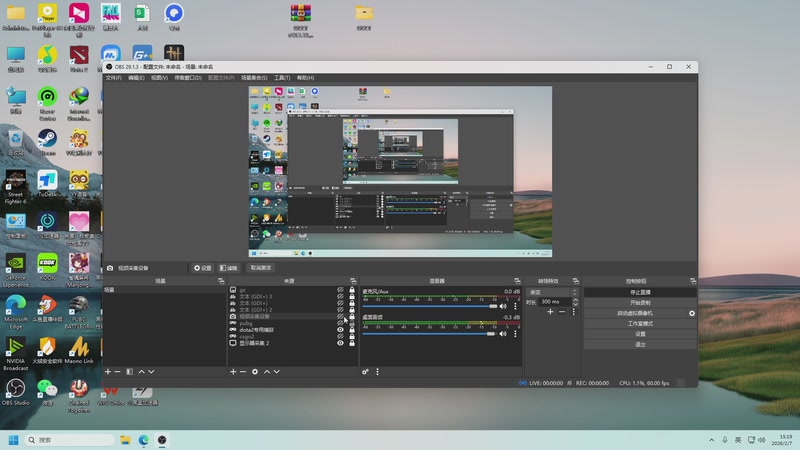The image size is (800, 450).
Task: Open transition properties three-dot menu
Action: click(x=573, y=312)
